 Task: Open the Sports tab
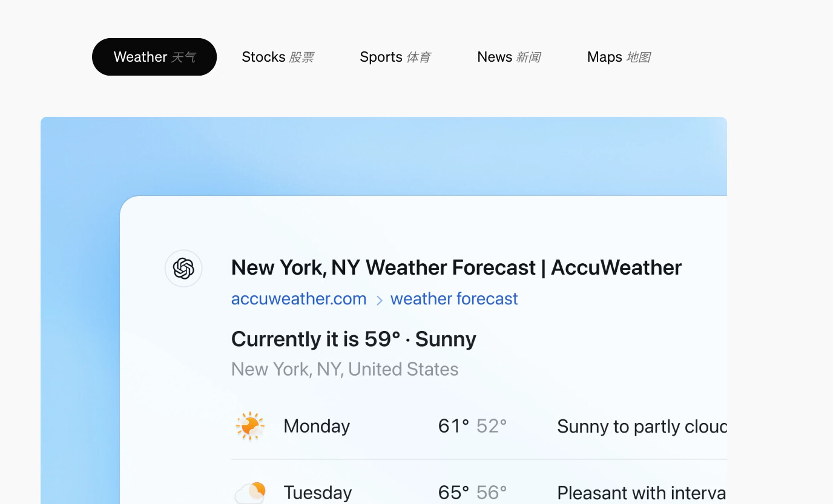click(x=395, y=57)
